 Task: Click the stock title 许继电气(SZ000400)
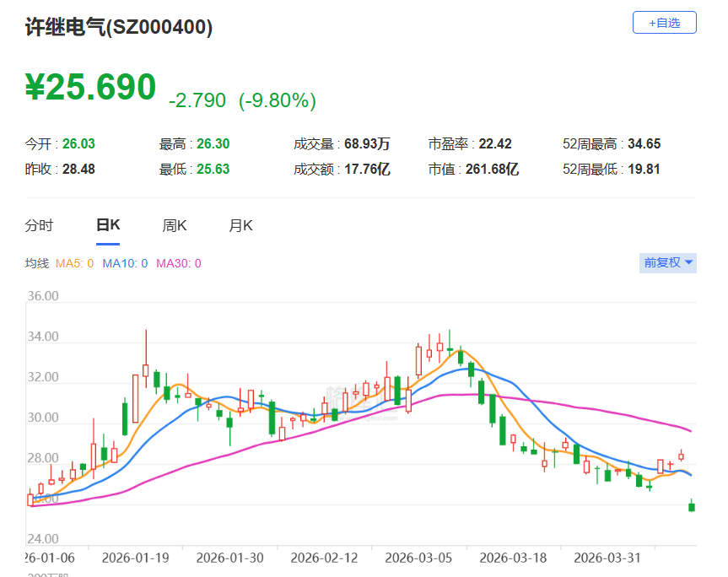click(119, 27)
